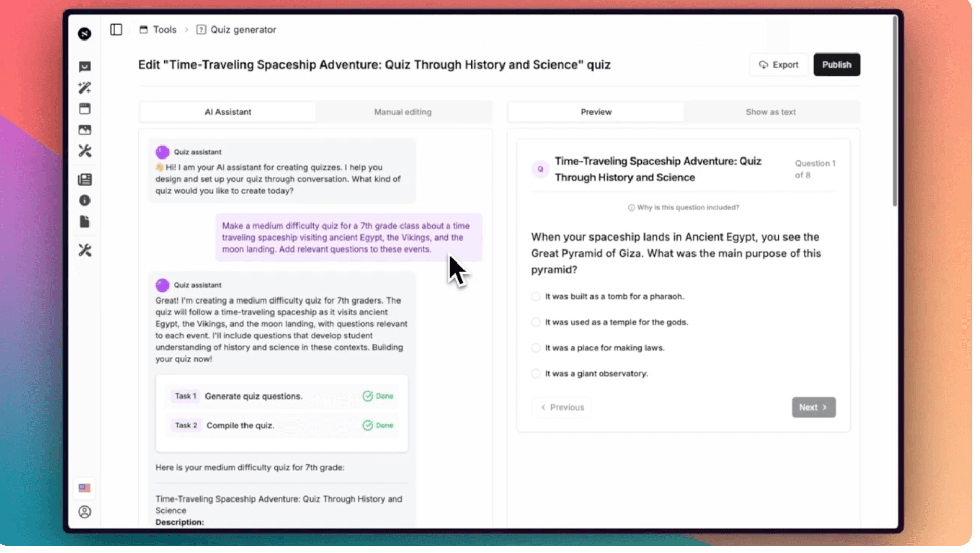Open the document page icon in the sidebar
This screenshot has height=553, width=980.
coord(84,222)
